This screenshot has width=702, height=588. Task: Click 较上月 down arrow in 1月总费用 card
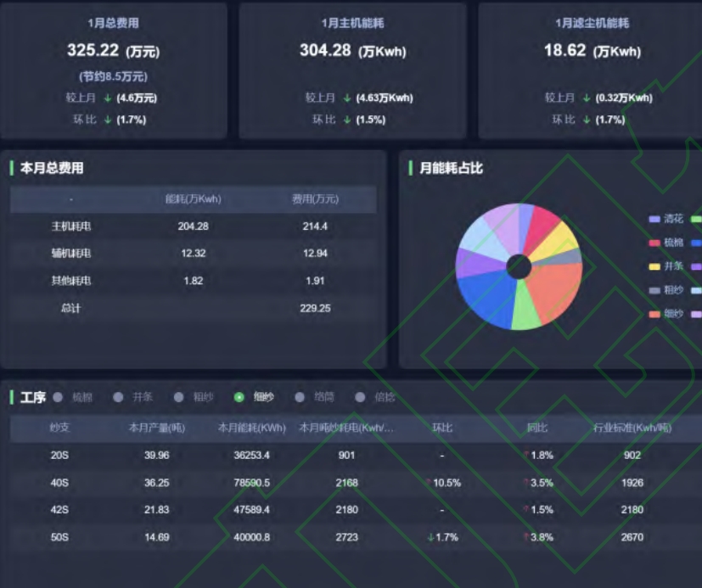point(109,98)
